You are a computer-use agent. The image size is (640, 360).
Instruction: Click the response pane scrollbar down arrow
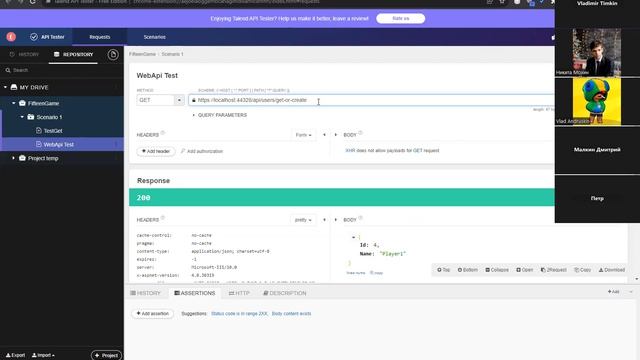[x=637, y=279]
